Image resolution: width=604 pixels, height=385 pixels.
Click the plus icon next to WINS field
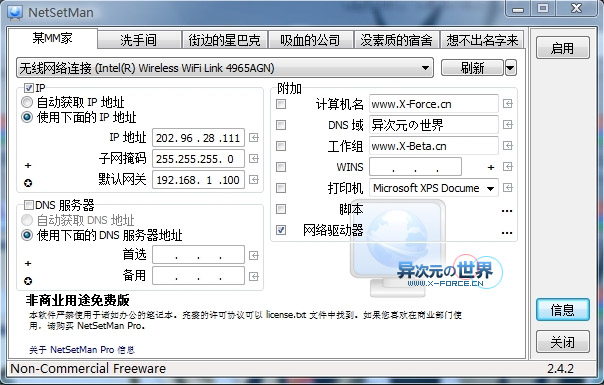click(491, 167)
